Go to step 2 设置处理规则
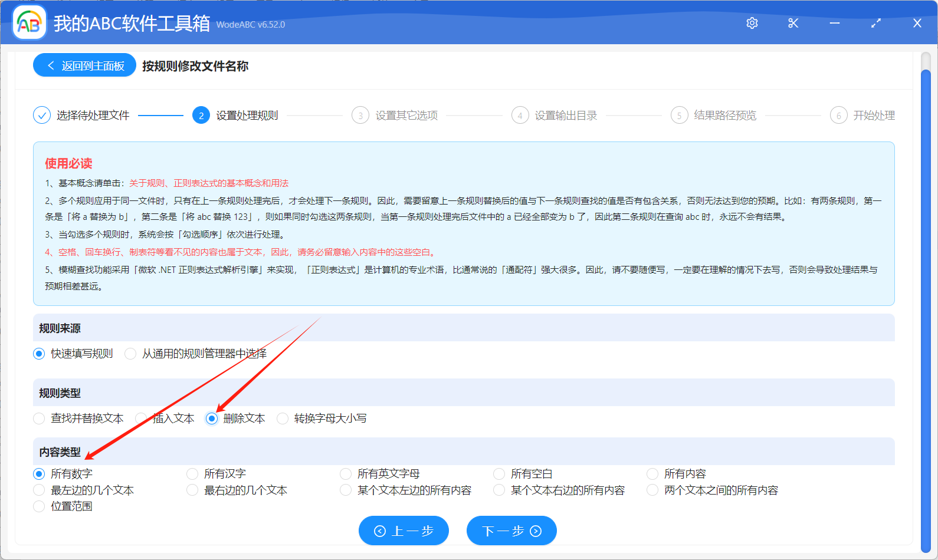The image size is (938, 560). [x=201, y=116]
